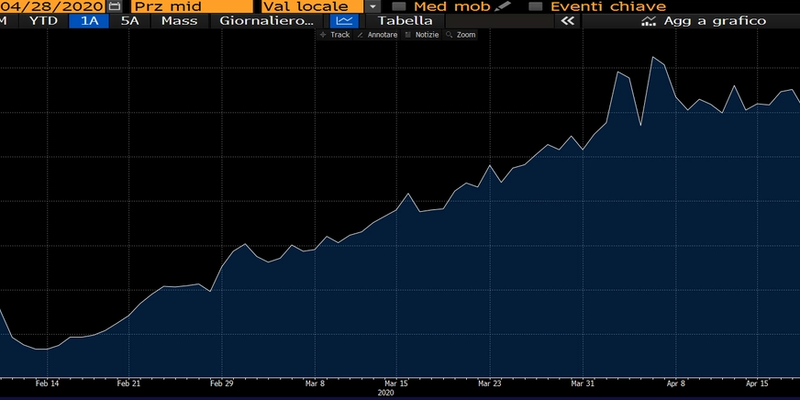Click the Mar 31 axis label
The height and width of the screenshot is (400, 800).
coord(583,384)
